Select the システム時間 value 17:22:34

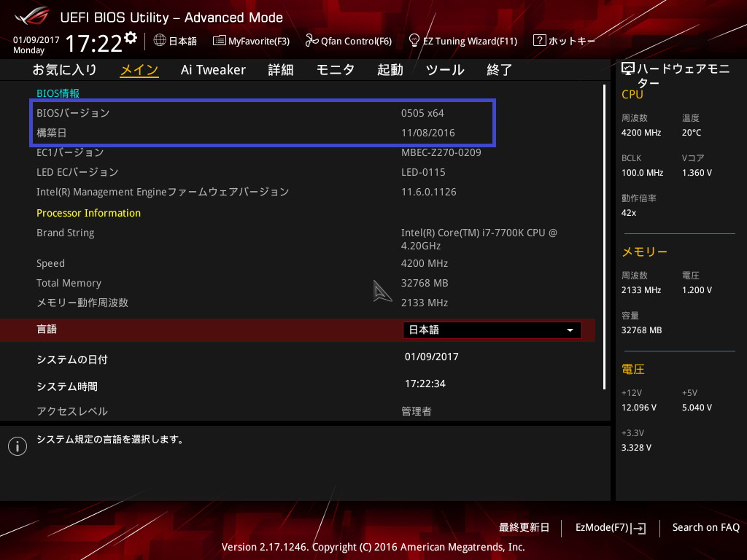[425, 384]
